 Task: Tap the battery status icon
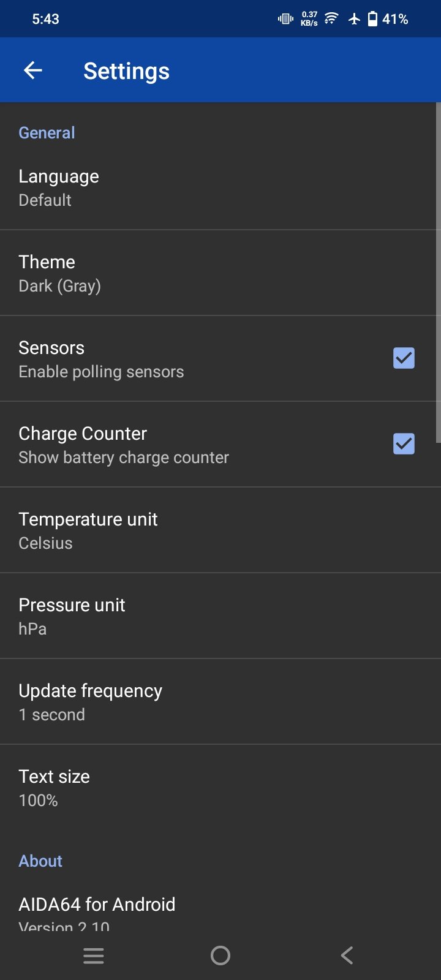(372, 19)
